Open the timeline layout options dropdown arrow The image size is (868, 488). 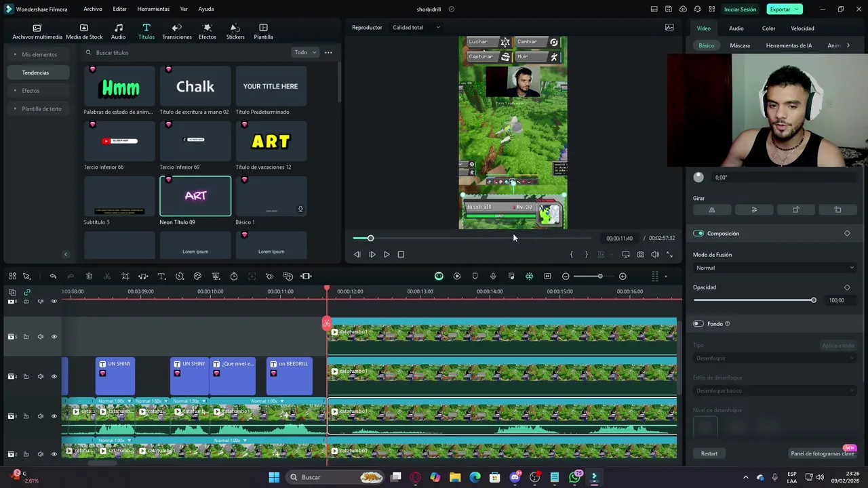click(665, 277)
